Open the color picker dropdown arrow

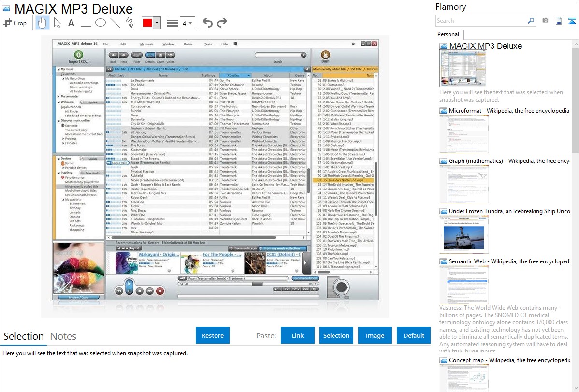(x=157, y=23)
